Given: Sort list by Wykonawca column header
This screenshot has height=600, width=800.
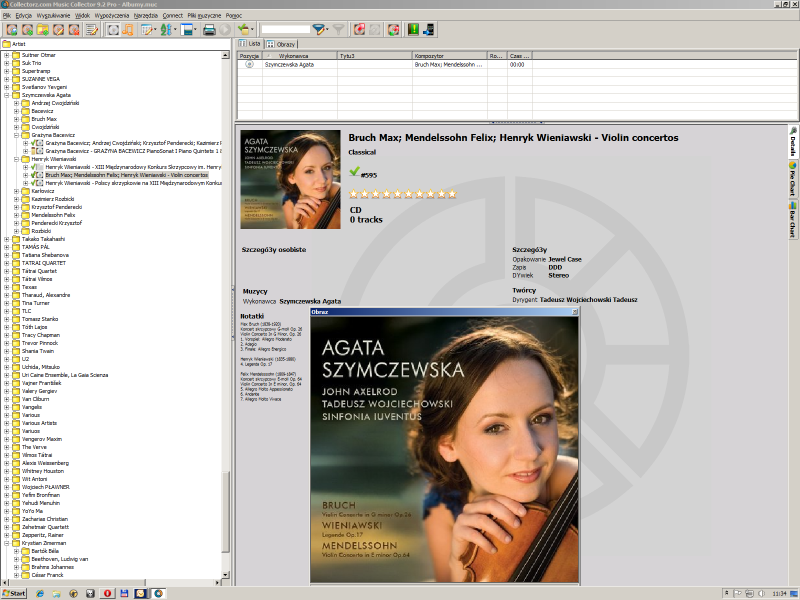Looking at the screenshot, I should 299,56.
